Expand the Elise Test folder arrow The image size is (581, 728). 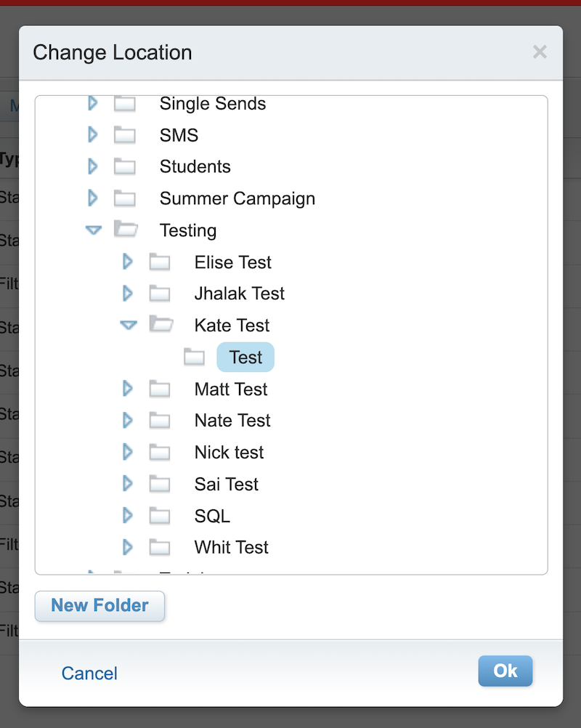128,262
